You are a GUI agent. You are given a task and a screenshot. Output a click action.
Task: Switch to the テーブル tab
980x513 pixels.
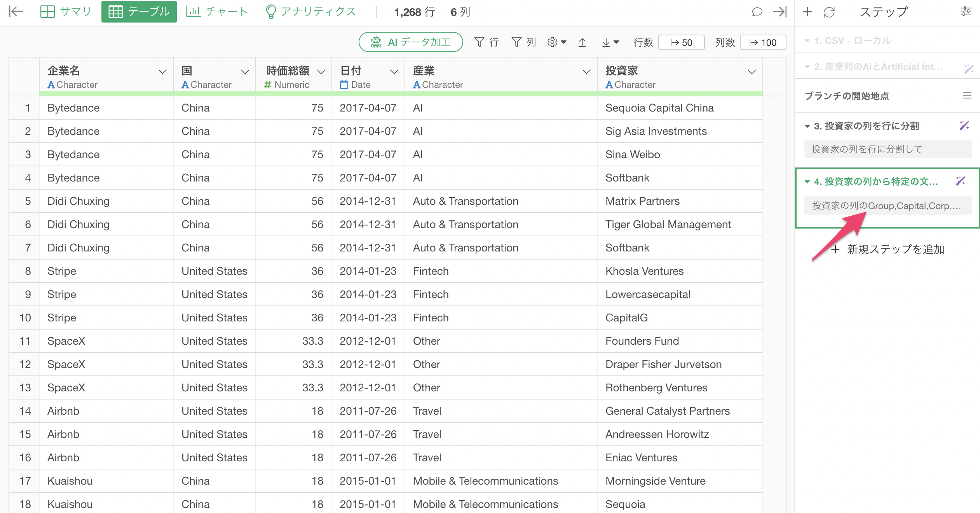click(x=139, y=12)
